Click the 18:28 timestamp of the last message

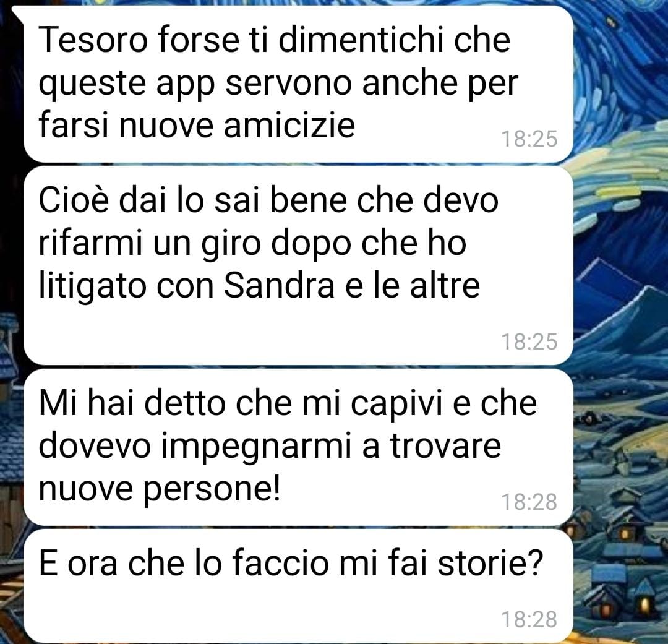coord(529,620)
